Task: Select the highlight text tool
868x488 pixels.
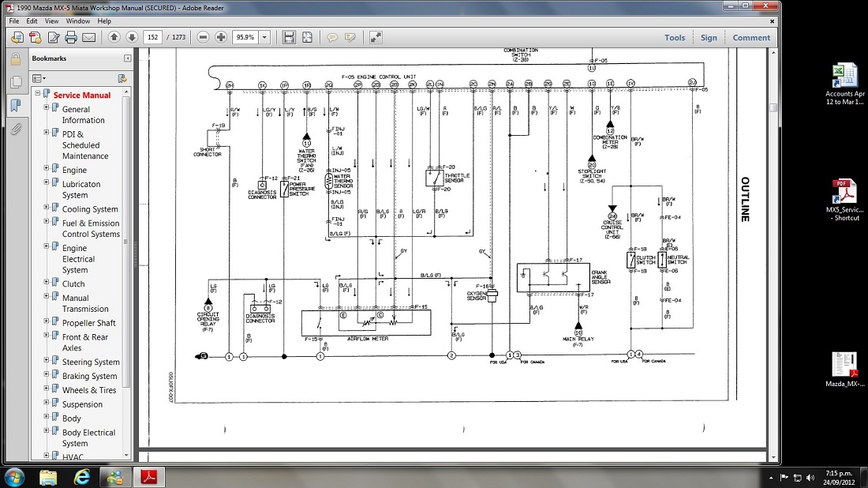Action: [350, 37]
